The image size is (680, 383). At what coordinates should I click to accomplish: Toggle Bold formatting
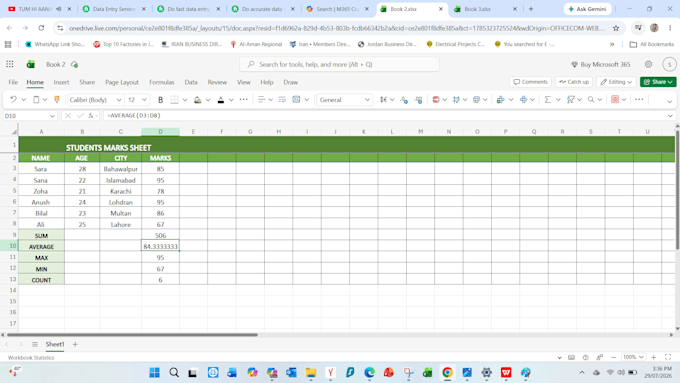pyautogui.click(x=160, y=100)
